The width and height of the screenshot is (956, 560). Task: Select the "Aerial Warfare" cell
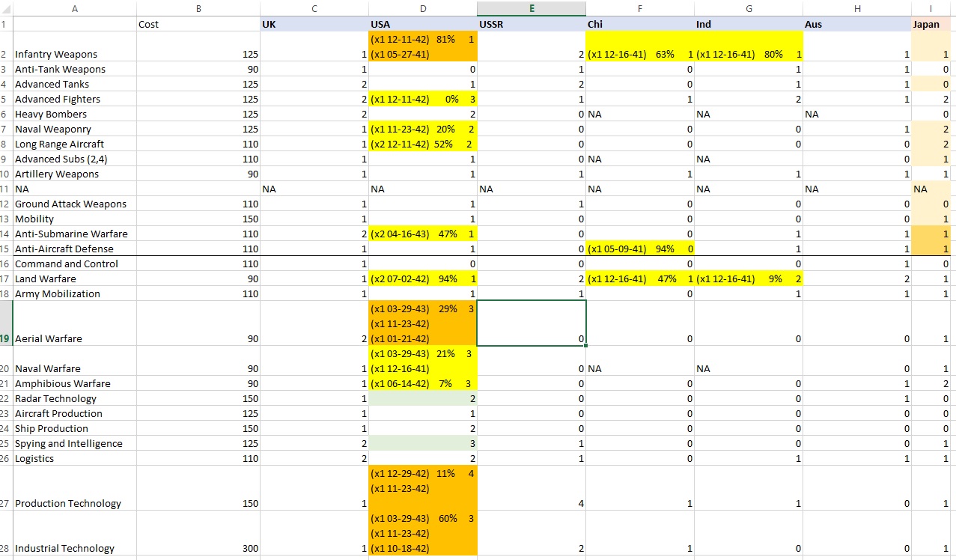click(75, 323)
